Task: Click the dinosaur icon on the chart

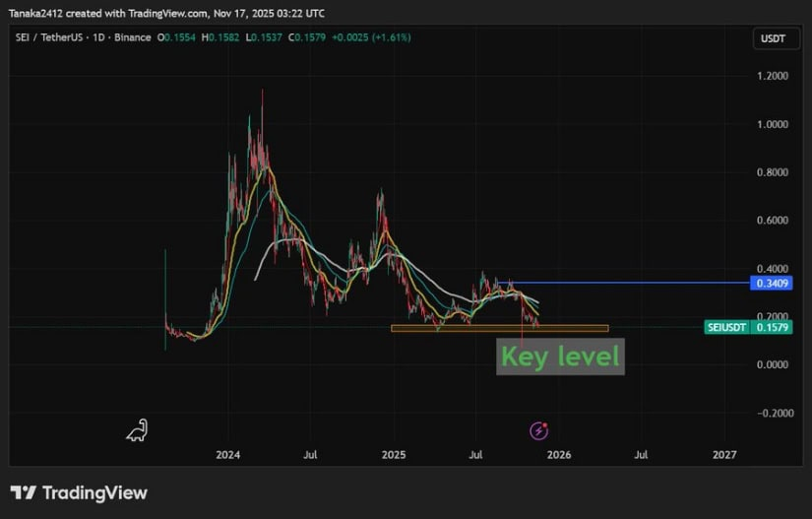Action: pos(136,430)
